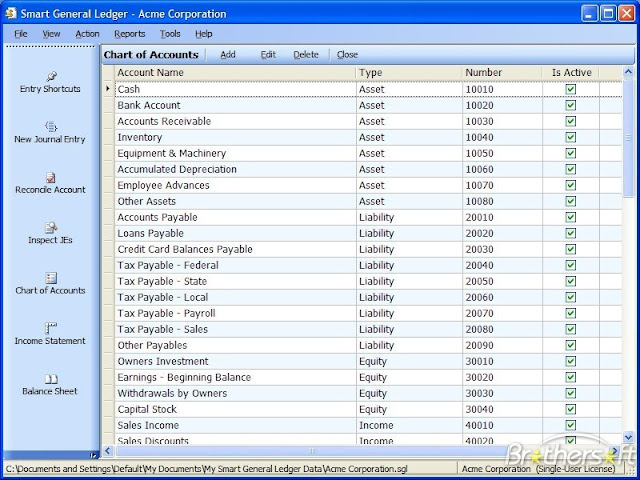Viewport: 640px width, 480px height.
Task: Click the row selector beside Cash
Action: [108, 89]
